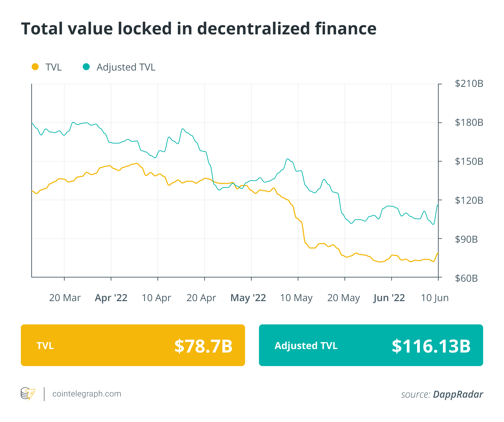Screen dimensions: 504x422
Task: Click the $120B y-axis label
Action: (469, 200)
